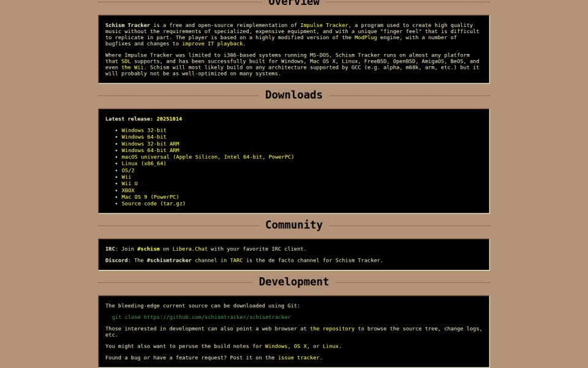Click the "Community" section heading

(293, 225)
